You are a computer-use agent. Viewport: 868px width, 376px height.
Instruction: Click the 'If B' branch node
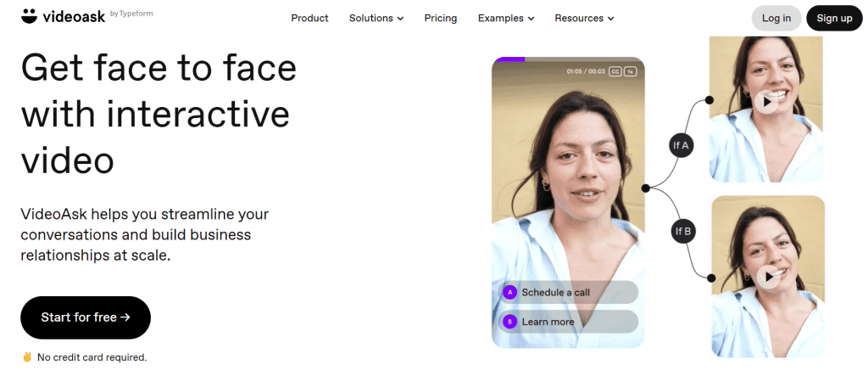coord(681,230)
